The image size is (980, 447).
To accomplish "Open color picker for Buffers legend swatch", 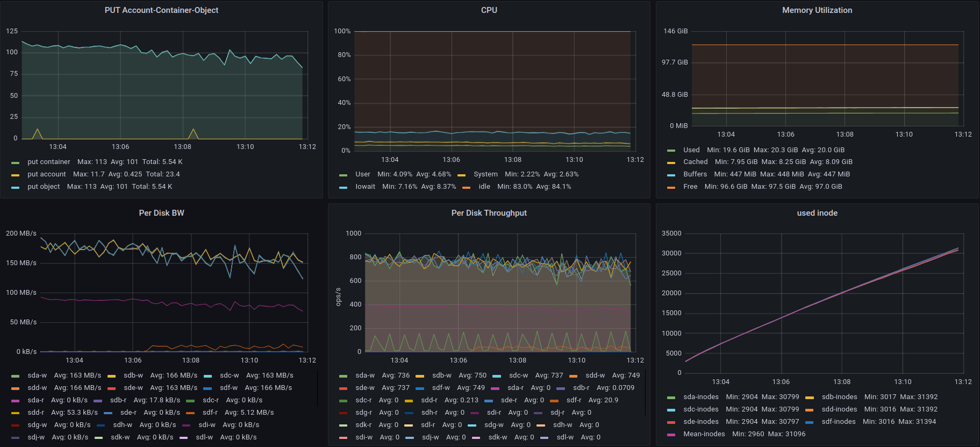I will tap(671, 175).
